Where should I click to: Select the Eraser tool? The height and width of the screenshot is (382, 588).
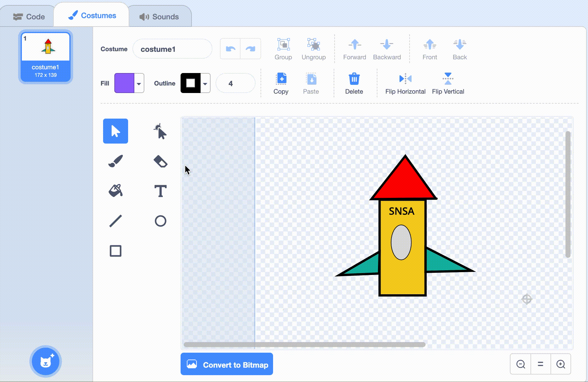pos(160,161)
